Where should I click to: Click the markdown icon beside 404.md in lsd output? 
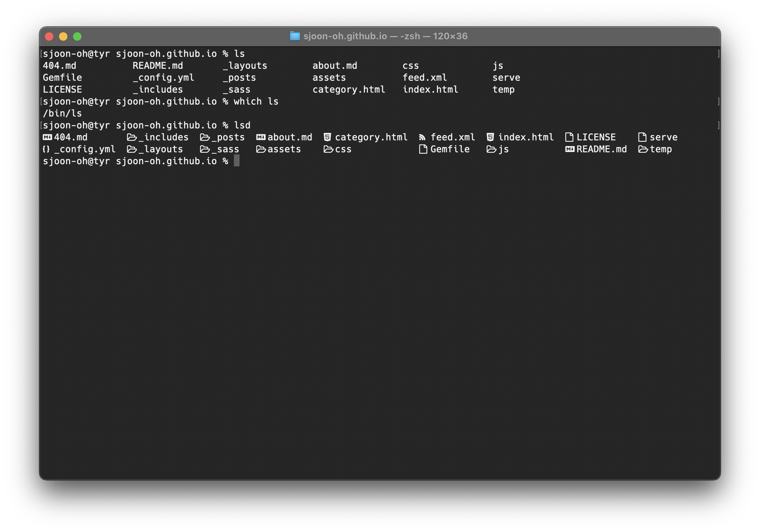click(47, 137)
